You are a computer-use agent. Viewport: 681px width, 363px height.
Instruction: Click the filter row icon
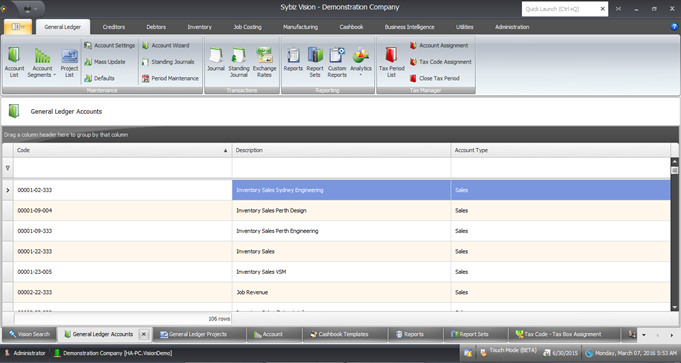coord(8,168)
